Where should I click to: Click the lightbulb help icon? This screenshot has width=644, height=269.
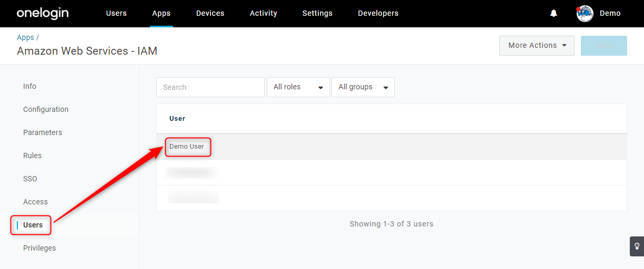[x=637, y=246]
